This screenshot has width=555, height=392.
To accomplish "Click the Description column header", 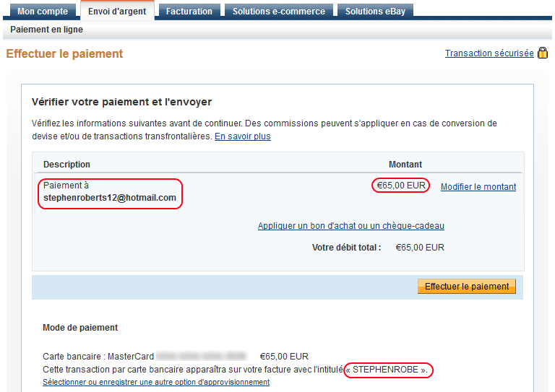I will click(66, 165).
